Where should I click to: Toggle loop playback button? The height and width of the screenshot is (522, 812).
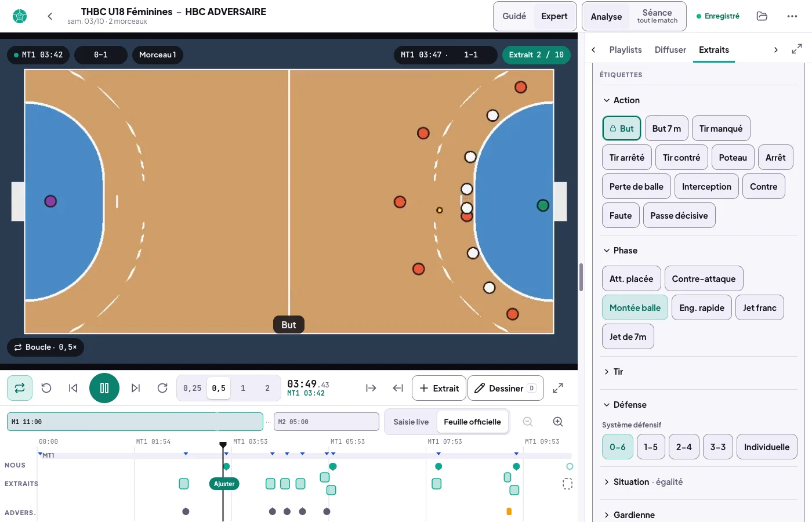[x=20, y=388]
